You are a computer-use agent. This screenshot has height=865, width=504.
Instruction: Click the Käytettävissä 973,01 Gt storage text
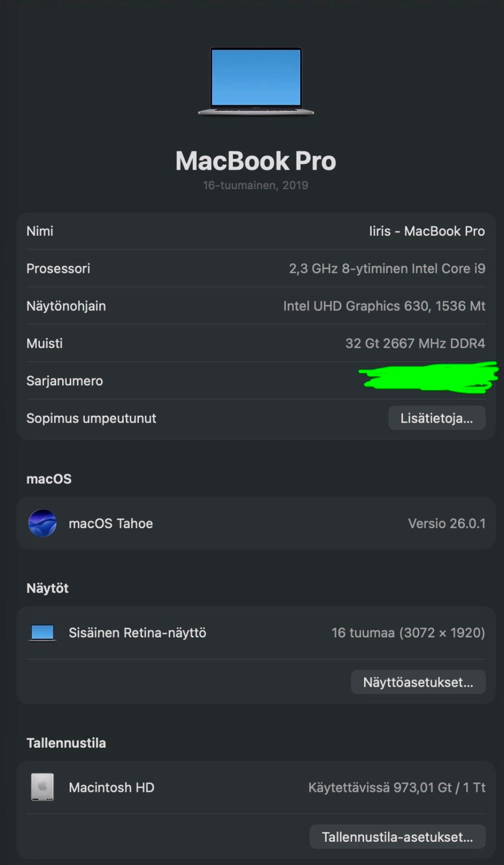click(x=397, y=787)
